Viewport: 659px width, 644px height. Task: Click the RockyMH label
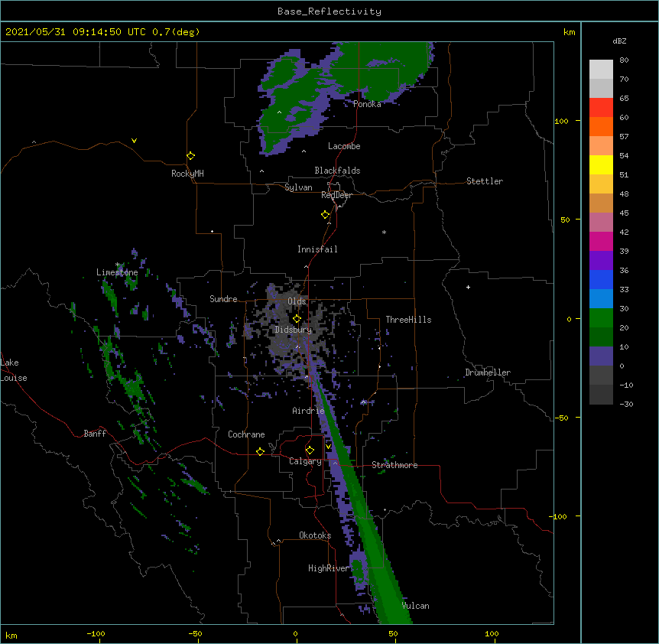pyautogui.click(x=187, y=174)
